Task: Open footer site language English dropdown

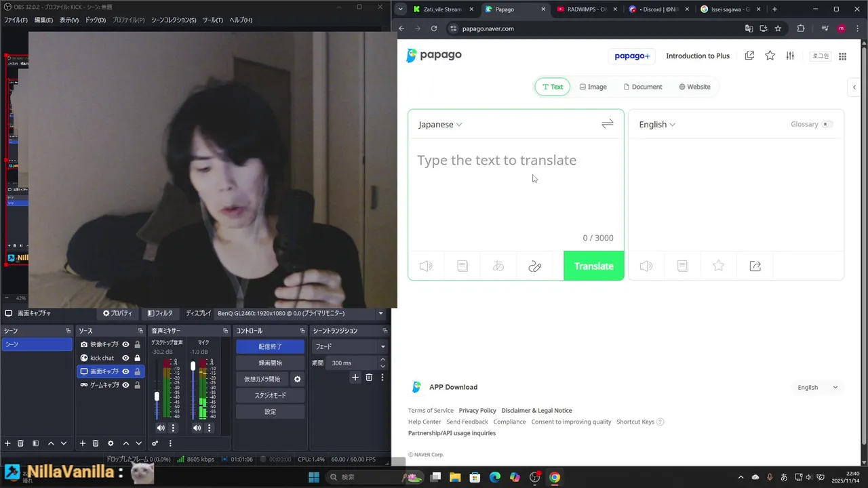Action: [817, 387]
